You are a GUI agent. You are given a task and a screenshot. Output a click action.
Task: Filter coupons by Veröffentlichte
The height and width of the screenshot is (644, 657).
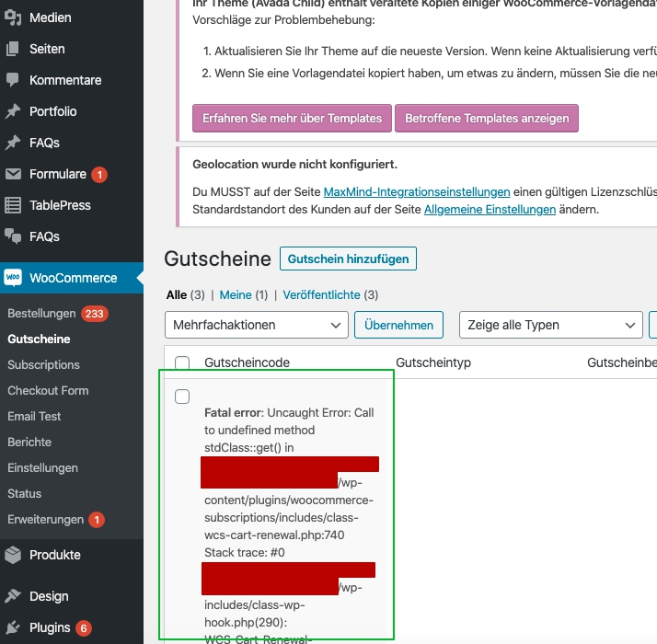click(x=321, y=295)
